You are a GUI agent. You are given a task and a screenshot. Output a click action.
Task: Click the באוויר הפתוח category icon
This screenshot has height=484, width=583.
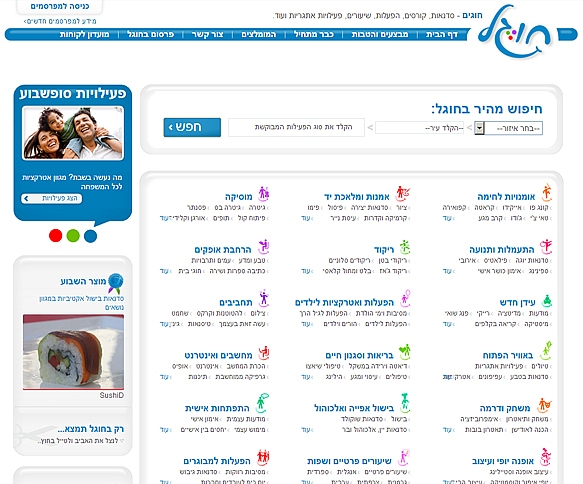pyautogui.click(x=546, y=351)
